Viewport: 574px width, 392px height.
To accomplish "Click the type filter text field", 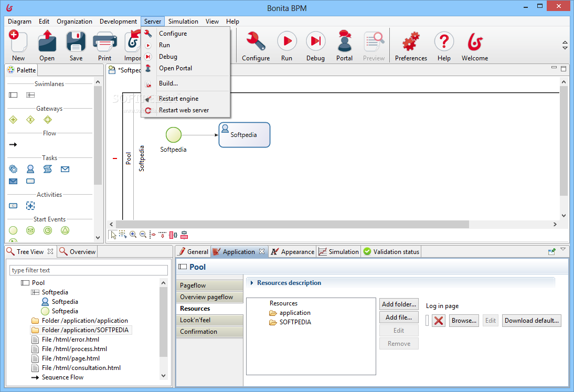I will 89,270.
